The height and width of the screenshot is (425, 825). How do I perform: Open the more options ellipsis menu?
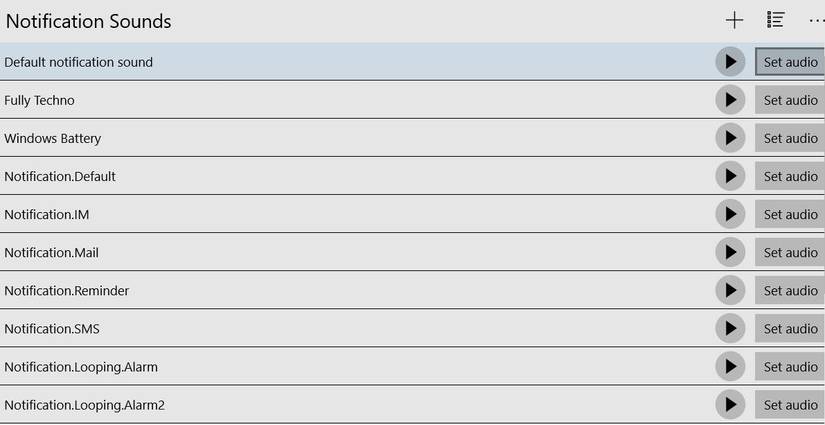click(x=816, y=20)
